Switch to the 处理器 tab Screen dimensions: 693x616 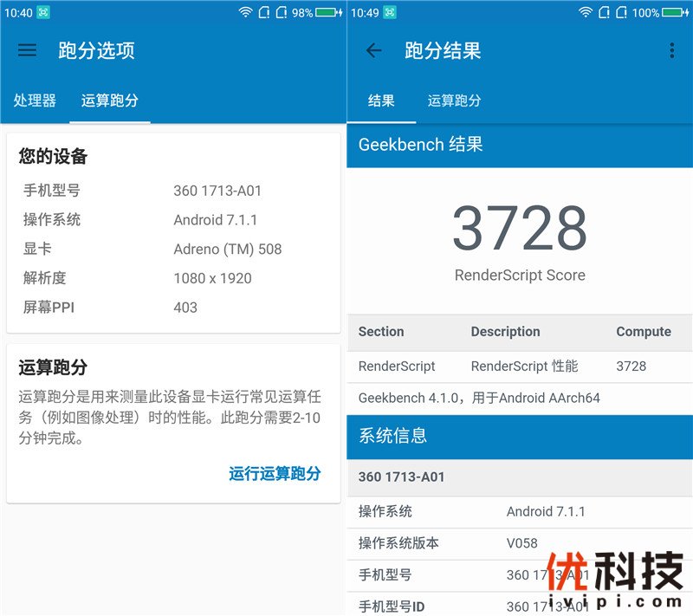35,101
